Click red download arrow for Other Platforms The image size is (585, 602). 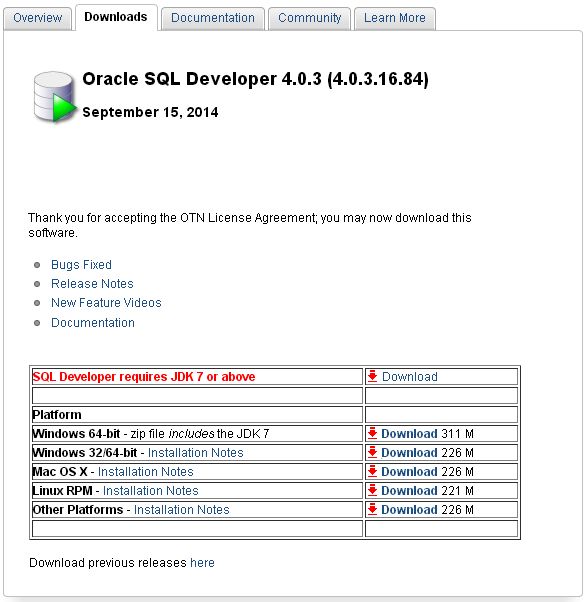pyautogui.click(x=372, y=509)
